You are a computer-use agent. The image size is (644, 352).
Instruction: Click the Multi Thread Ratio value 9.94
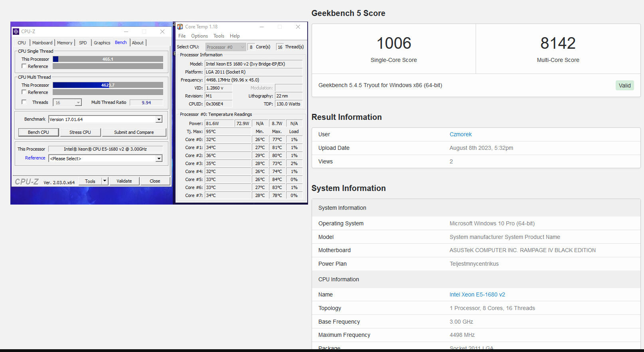click(146, 103)
